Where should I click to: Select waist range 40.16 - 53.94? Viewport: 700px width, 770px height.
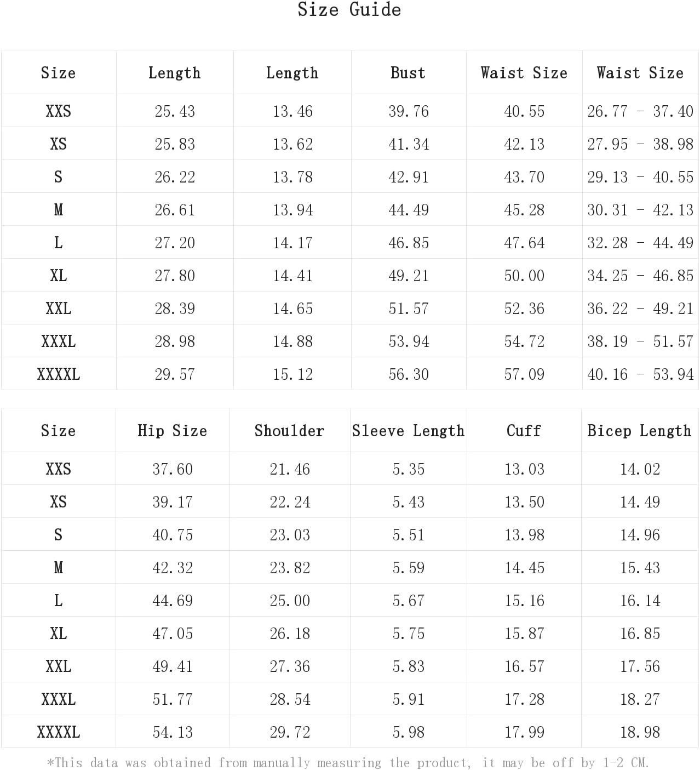click(x=640, y=374)
